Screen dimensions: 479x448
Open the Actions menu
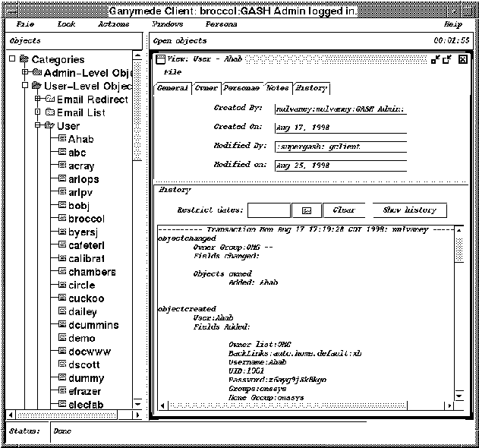[113, 24]
